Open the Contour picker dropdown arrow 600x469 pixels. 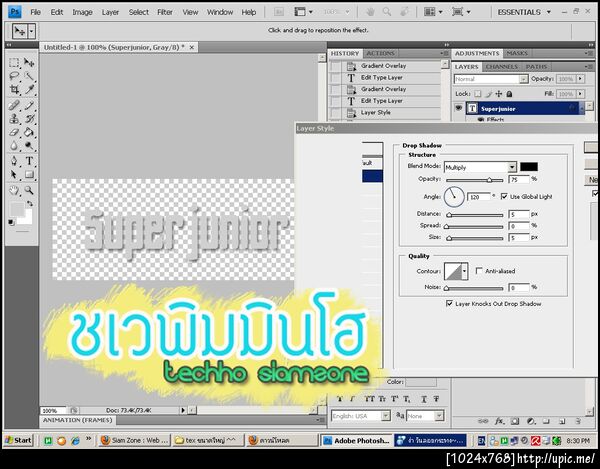[465, 271]
